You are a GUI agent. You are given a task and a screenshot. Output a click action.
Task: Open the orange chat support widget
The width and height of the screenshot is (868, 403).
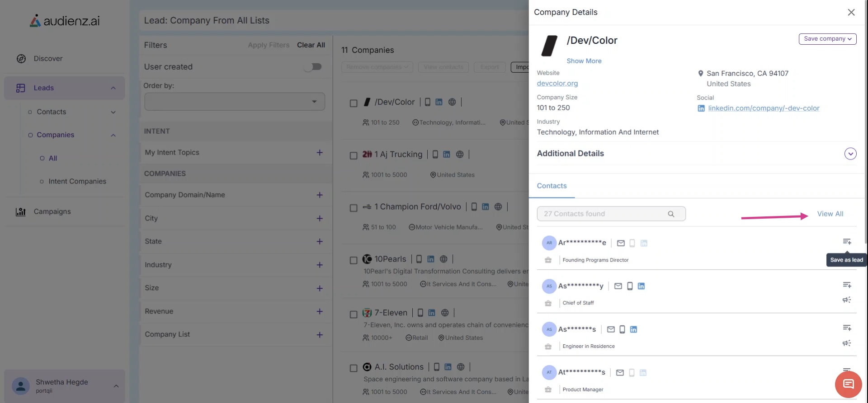tap(848, 384)
